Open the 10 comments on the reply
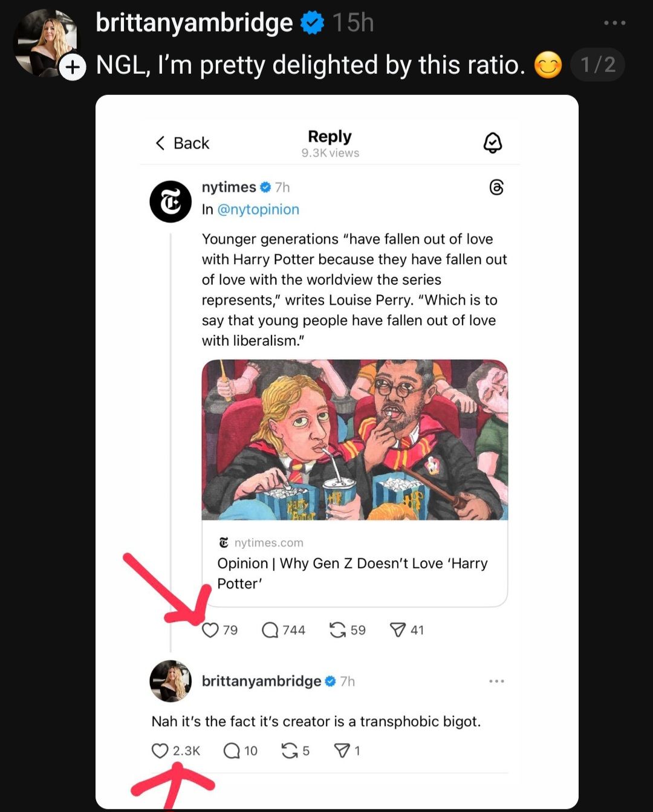The height and width of the screenshot is (812, 653). [232, 751]
